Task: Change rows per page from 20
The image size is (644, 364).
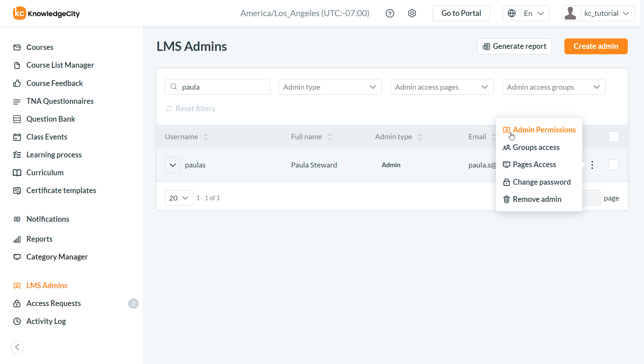Action: click(x=179, y=198)
